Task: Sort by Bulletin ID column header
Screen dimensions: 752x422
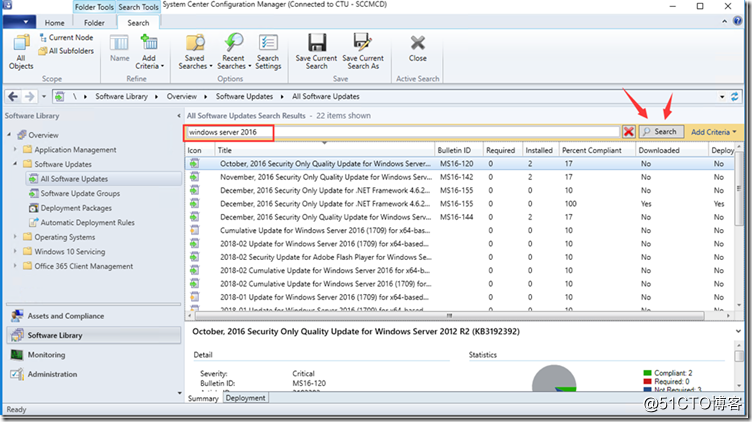Action: click(459, 150)
